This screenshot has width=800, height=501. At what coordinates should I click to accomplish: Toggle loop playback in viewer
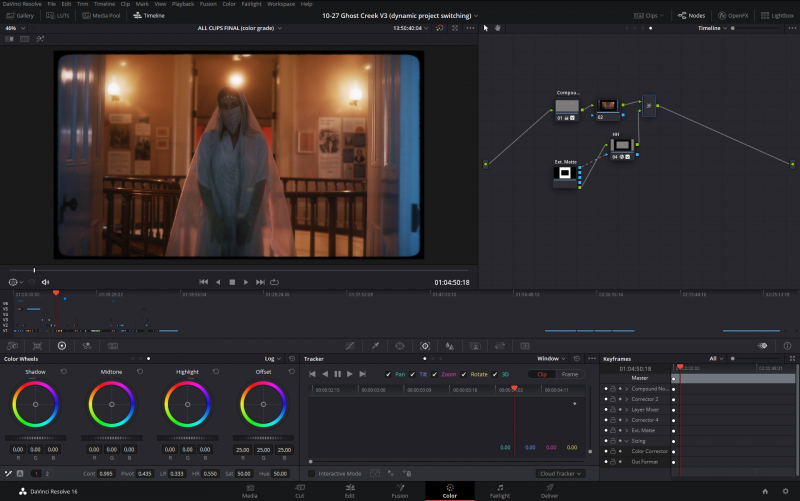(274, 282)
